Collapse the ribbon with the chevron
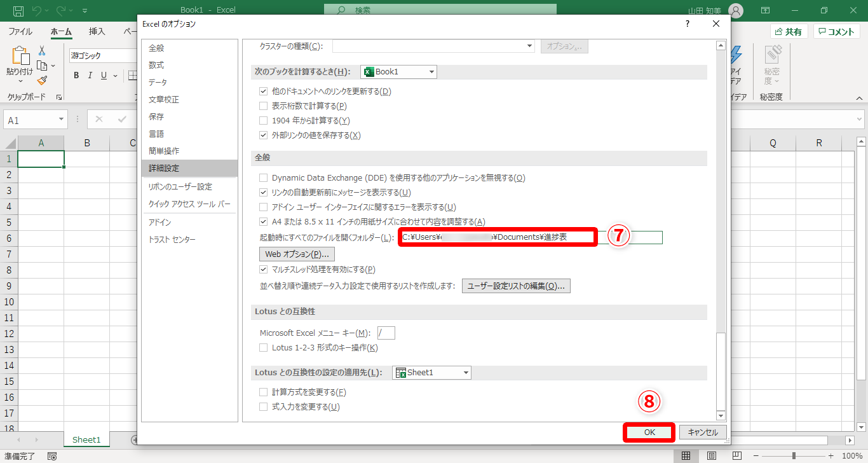 click(x=860, y=98)
